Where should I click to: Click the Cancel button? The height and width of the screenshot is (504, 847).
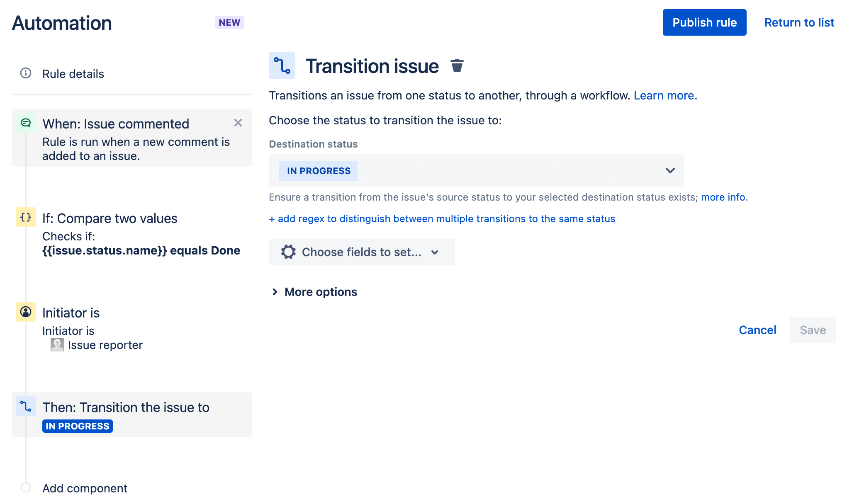(757, 330)
